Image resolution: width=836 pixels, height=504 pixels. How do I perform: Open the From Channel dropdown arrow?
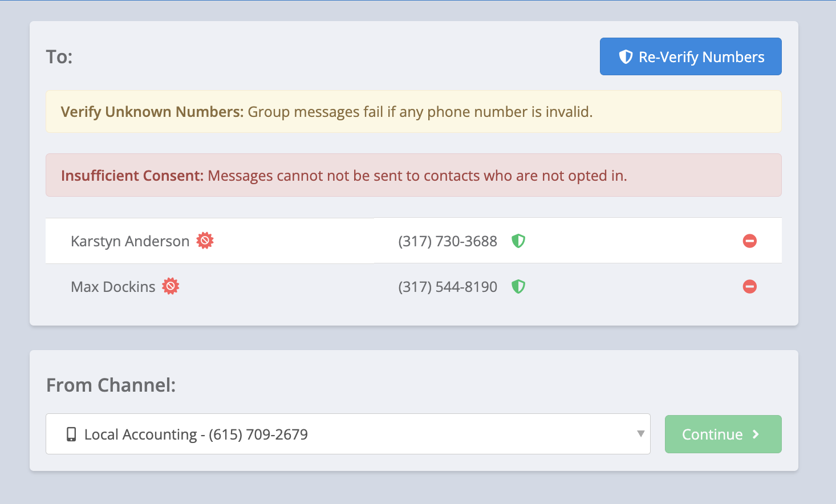pos(640,434)
